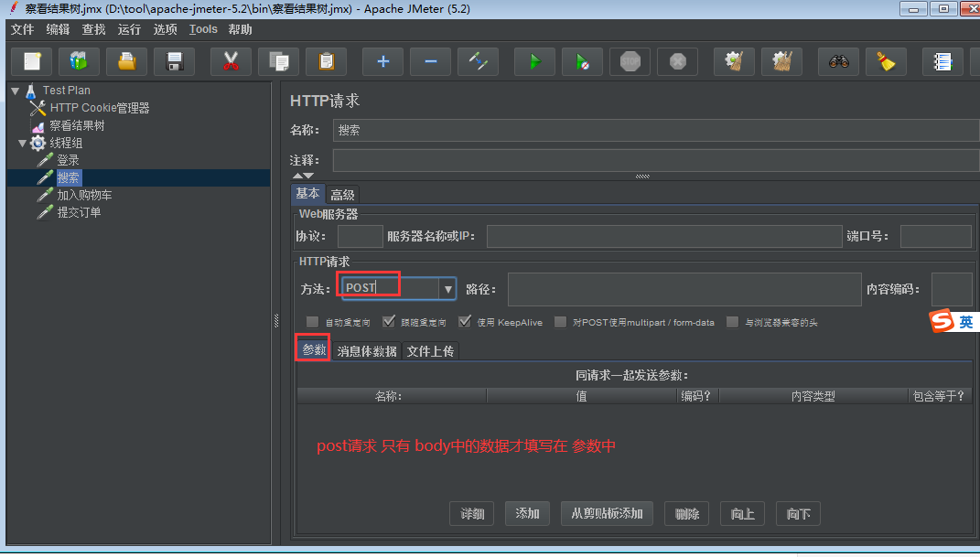This screenshot has height=557, width=980.
Task: Open the 编辑 menu
Action: [x=59, y=29]
